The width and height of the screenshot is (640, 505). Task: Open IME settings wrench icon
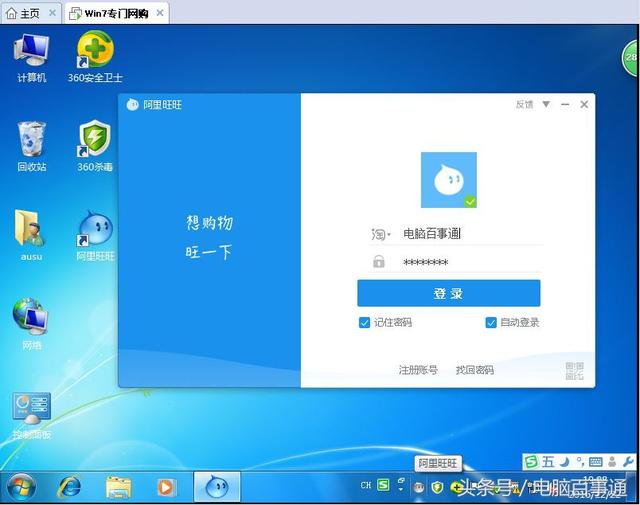click(x=628, y=462)
